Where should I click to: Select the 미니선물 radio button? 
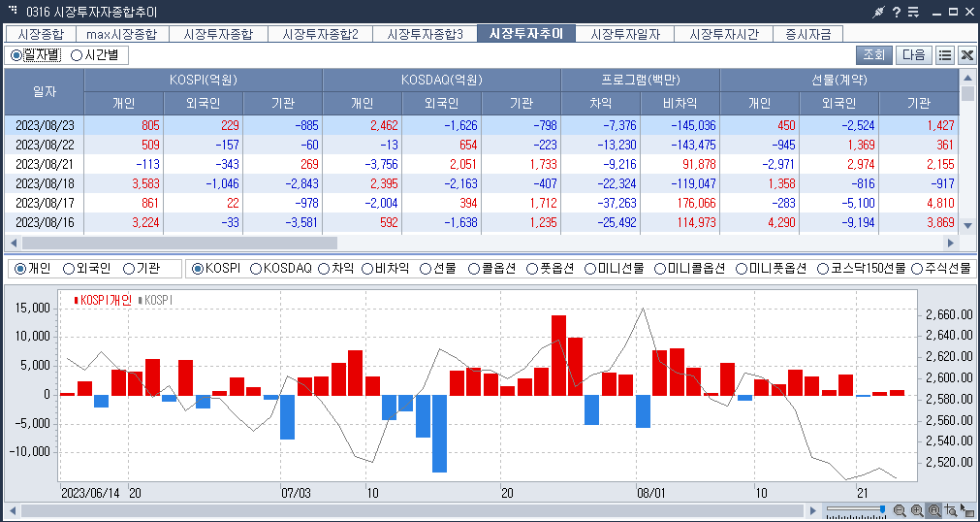coord(615,269)
